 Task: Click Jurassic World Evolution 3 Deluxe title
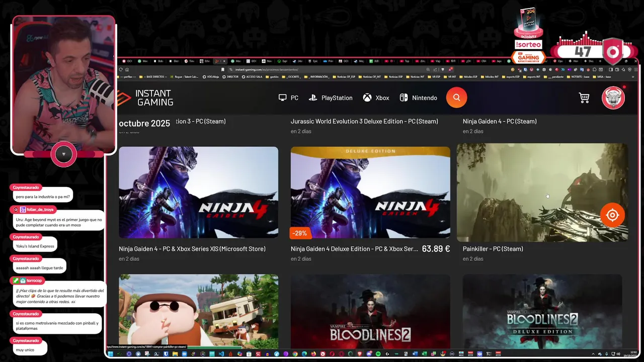364,121
